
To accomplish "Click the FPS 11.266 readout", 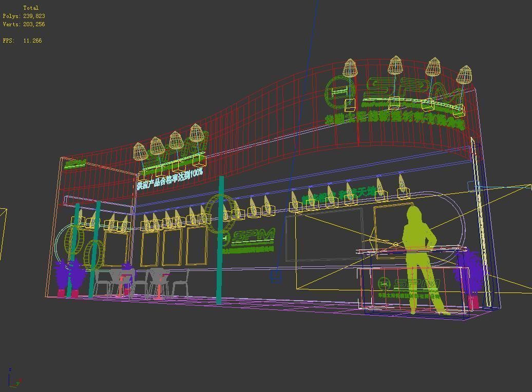I will point(23,41).
